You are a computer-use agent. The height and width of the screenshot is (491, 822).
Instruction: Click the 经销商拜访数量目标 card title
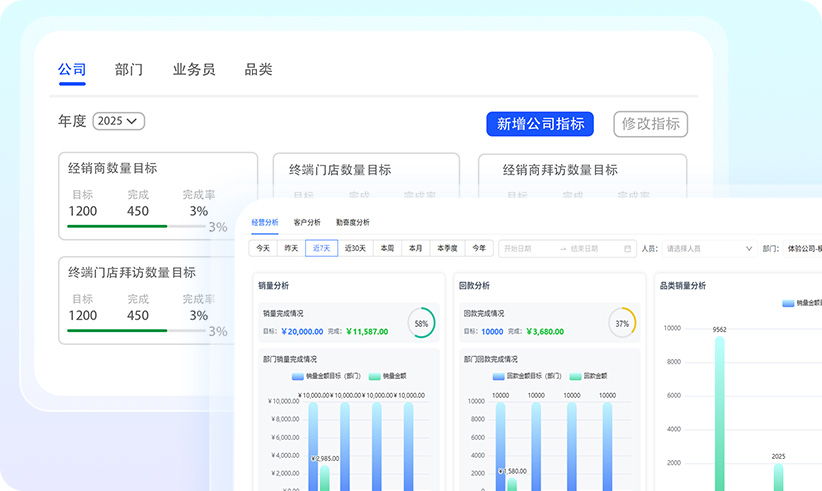[560, 170]
